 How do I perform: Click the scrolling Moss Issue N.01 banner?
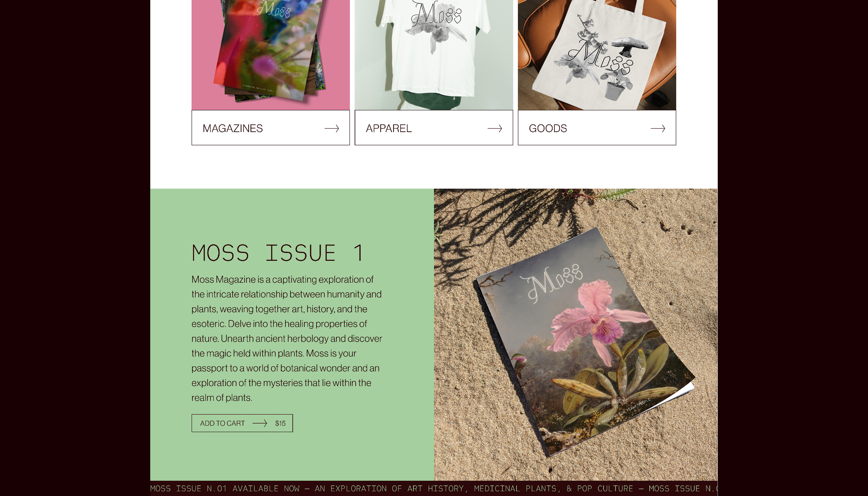point(434,488)
